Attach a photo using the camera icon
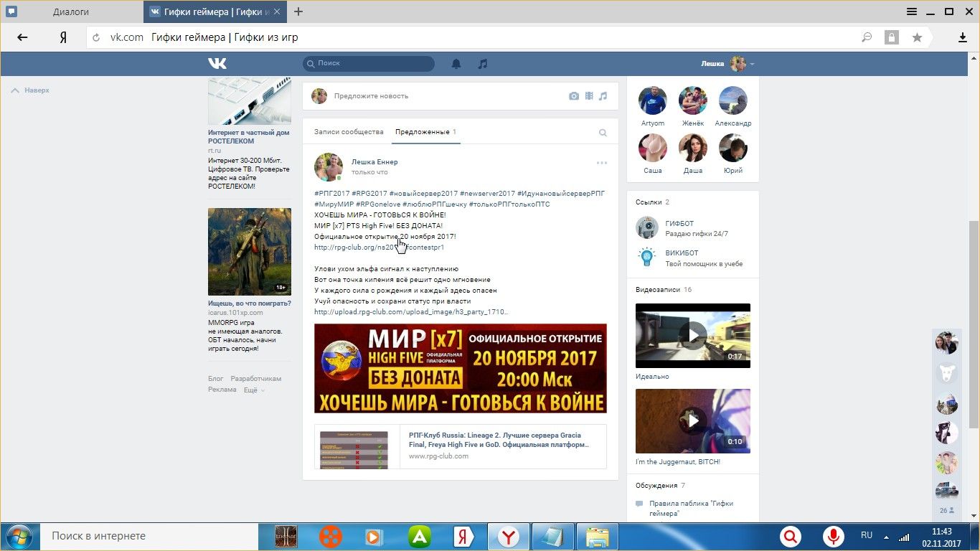The width and height of the screenshot is (980, 551). click(574, 96)
